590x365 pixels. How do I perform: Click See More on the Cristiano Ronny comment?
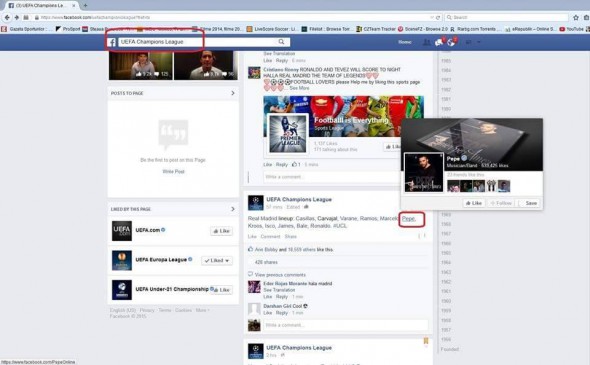coord(299,88)
